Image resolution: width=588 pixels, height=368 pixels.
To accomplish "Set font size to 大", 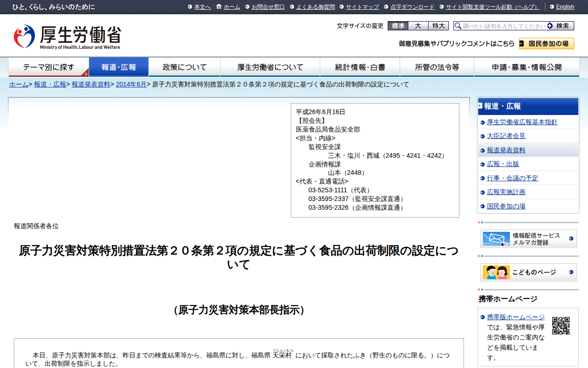I will pos(418,26).
